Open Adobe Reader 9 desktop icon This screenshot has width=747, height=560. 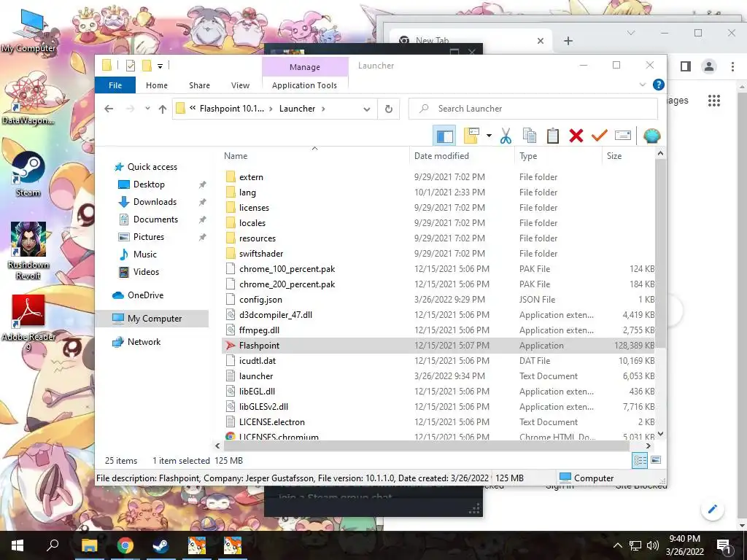pyautogui.click(x=28, y=323)
